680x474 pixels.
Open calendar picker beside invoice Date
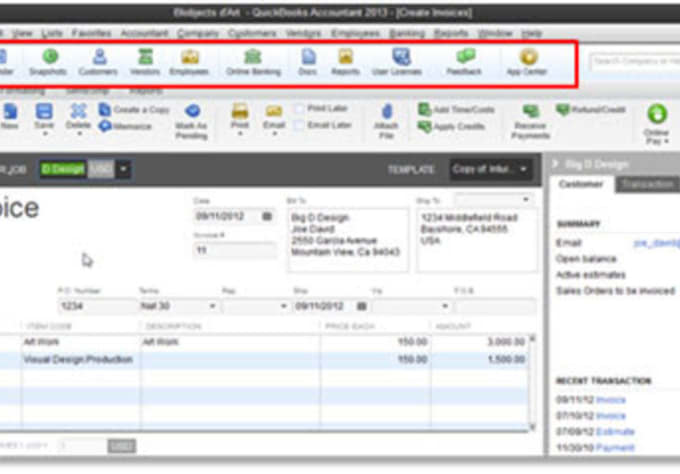pyautogui.click(x=267, y=216)
